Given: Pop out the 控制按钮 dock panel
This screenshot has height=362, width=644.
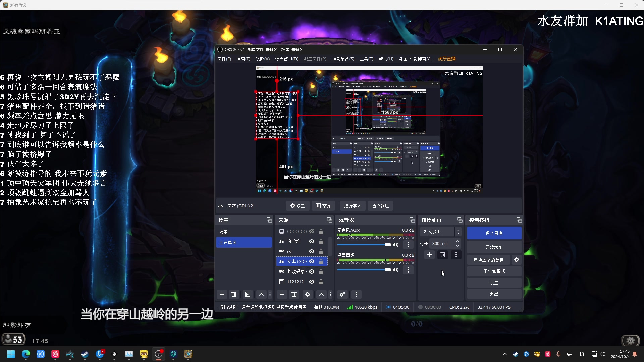Looking at the screenshot, I should pos(519,220).
